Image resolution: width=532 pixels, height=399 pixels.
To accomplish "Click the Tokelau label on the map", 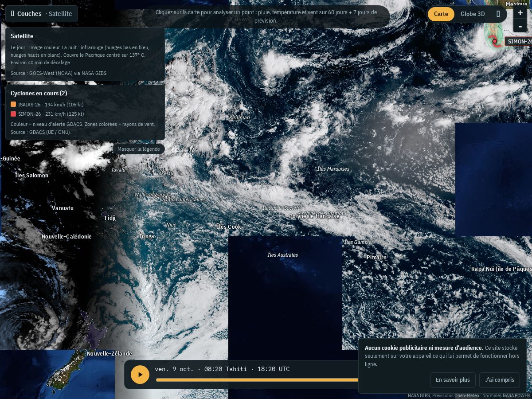I will coord(165,173).
